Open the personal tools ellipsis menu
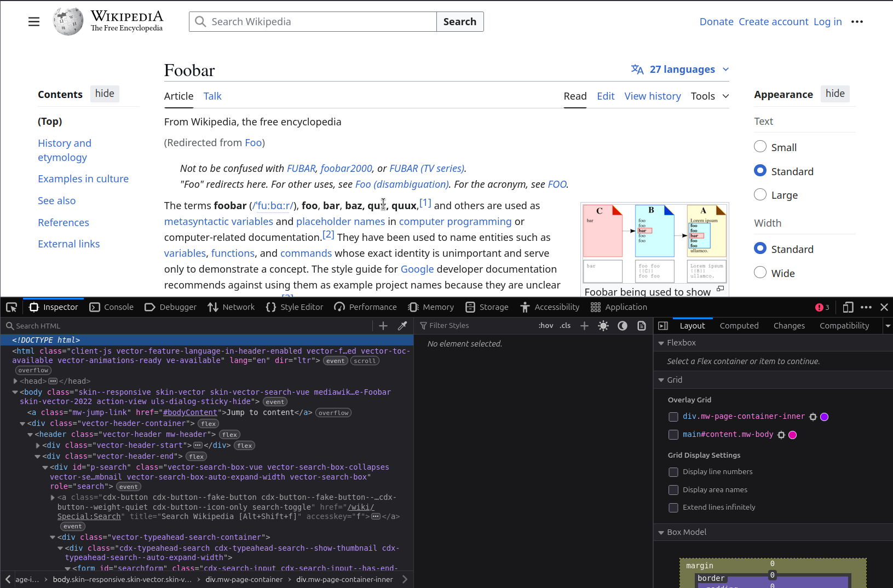 click(857, 22)
